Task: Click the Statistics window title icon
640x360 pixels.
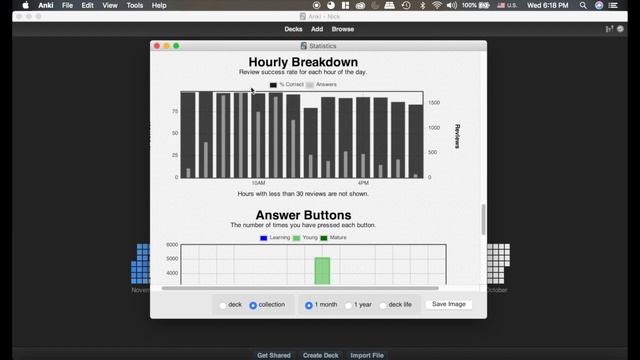Action: click(303, 46)
